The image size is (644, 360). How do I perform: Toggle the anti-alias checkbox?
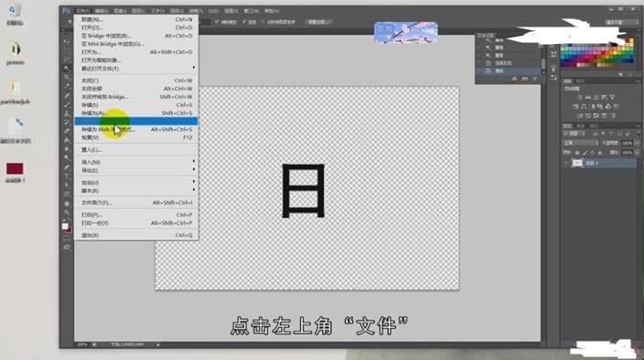tap(217, 22)
